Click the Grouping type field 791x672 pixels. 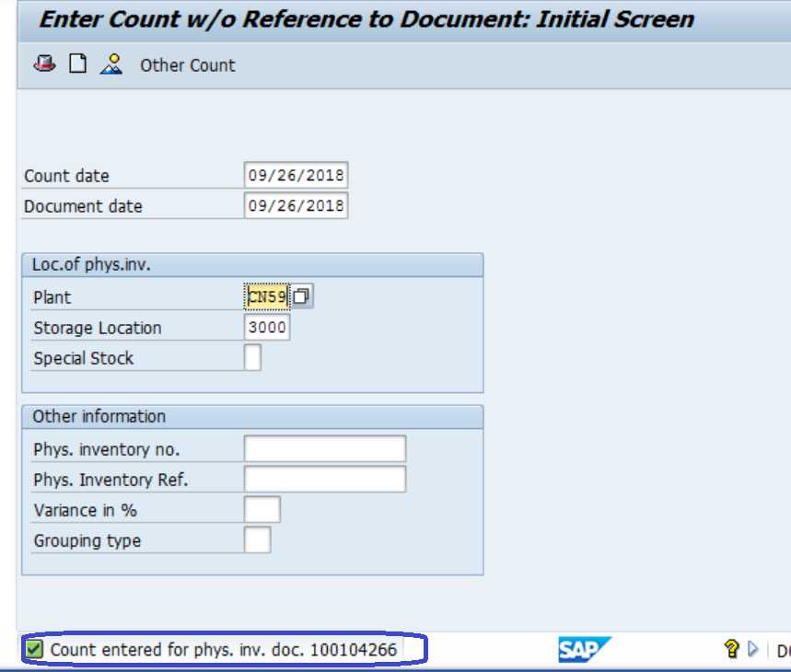(257, 540)
